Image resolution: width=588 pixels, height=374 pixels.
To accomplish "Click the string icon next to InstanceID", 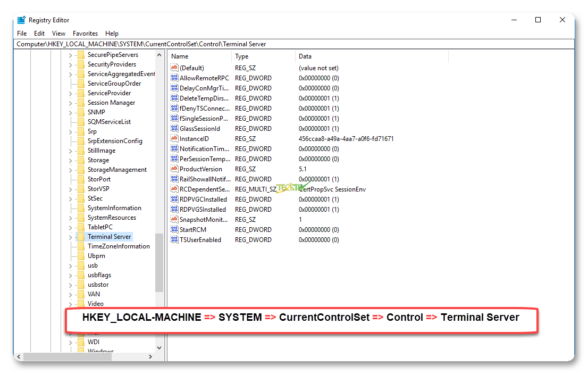I will (x=174, y=139).
